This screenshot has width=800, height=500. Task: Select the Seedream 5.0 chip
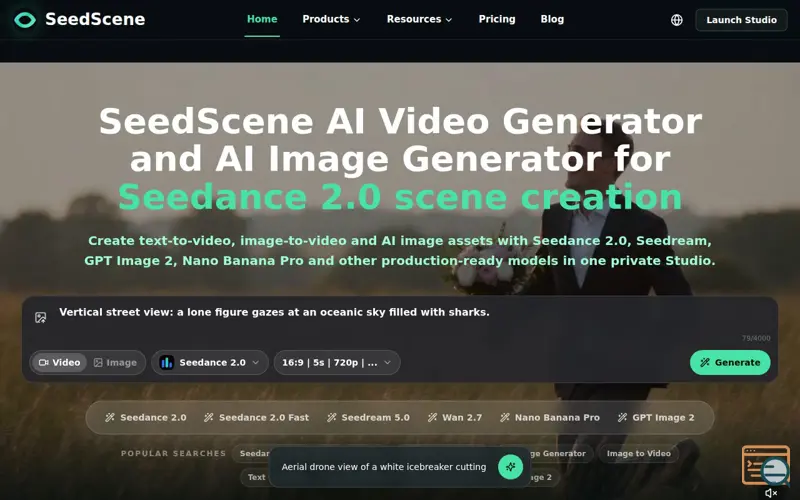click(x=368, y=417)
